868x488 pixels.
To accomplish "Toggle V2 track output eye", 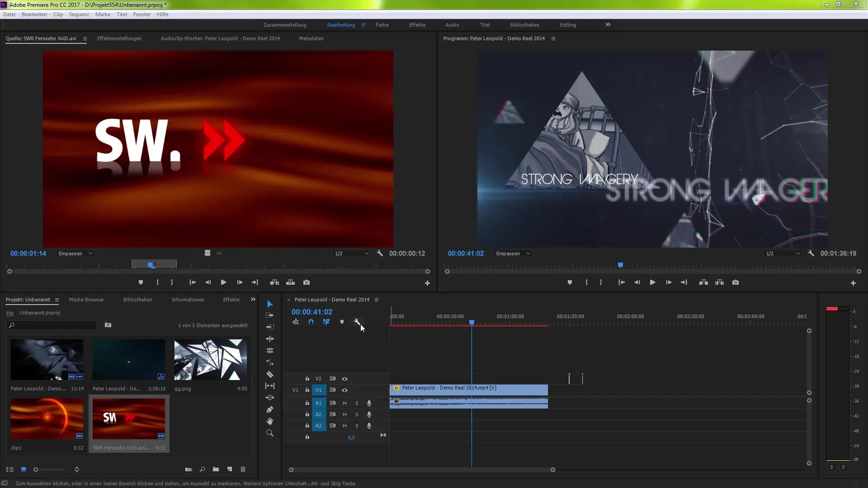I will coord(344,379).
